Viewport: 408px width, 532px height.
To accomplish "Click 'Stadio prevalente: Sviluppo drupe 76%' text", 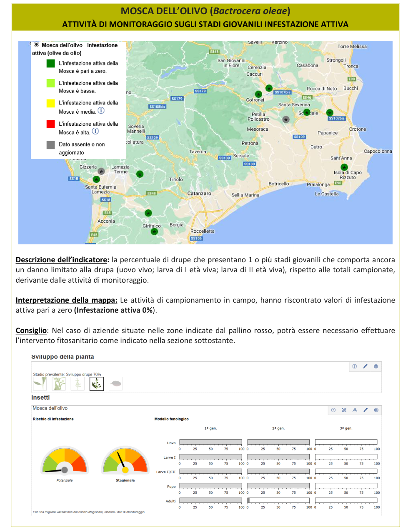I will (67, 374).
